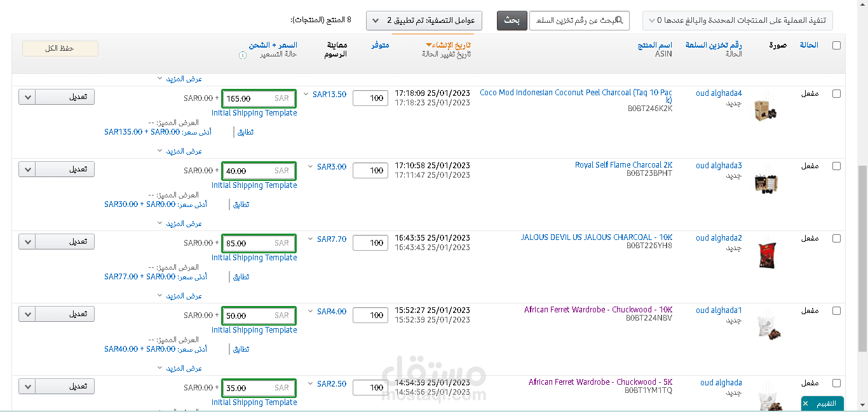Focus the price field showing 85.00
This screenshot has height=412, width=868.
click(x=259, y=243)
